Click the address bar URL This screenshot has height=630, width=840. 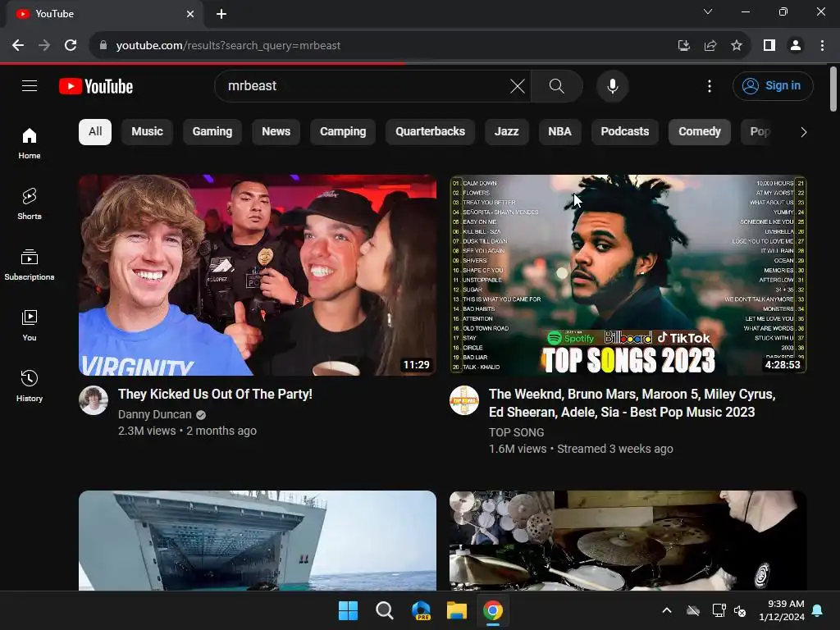[228, 46]
